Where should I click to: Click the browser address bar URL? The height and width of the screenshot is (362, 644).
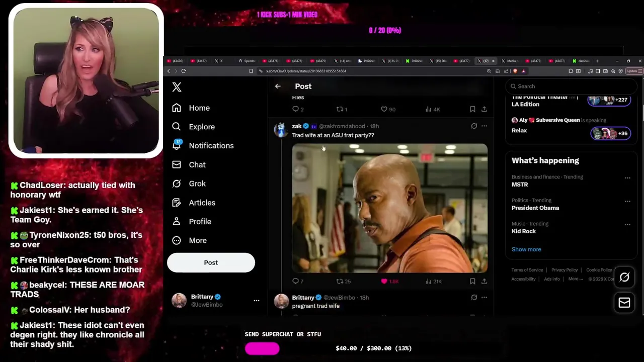click(x=306, y=71)
